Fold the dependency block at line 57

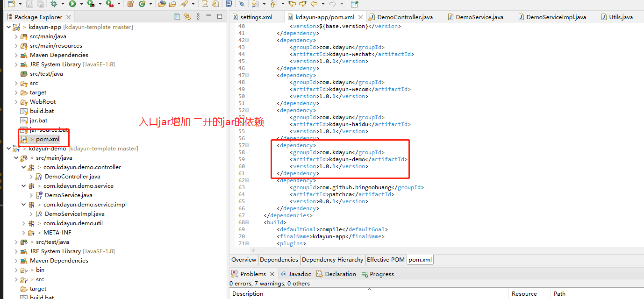tap(247, 145)
